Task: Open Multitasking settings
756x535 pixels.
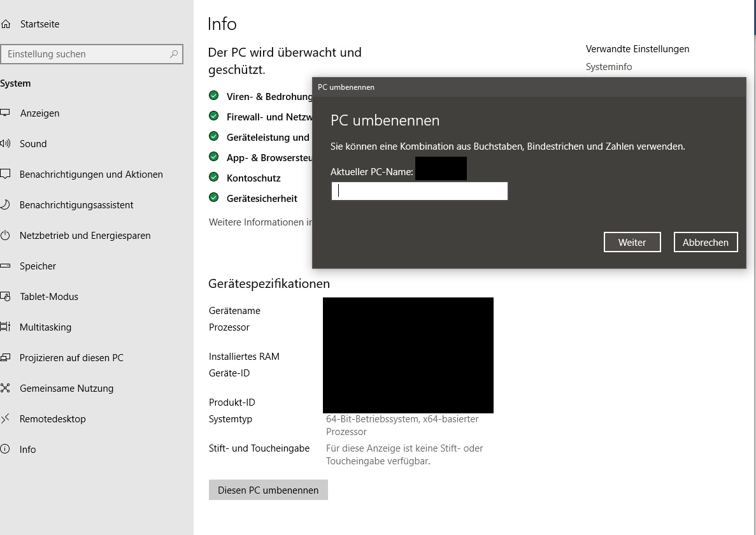Action: pos(45,327)
